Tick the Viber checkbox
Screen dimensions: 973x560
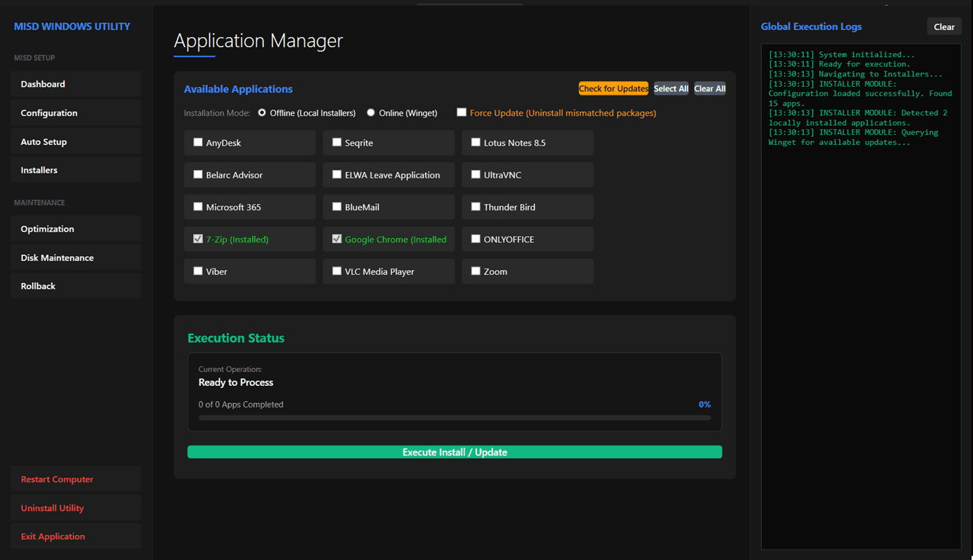pos(198,271)
